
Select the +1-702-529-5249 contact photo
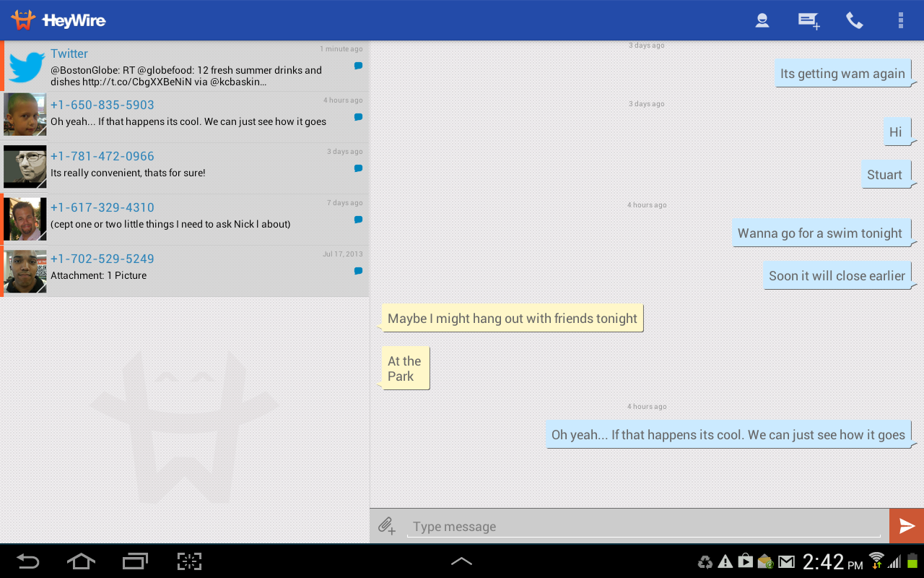[25, 272]
